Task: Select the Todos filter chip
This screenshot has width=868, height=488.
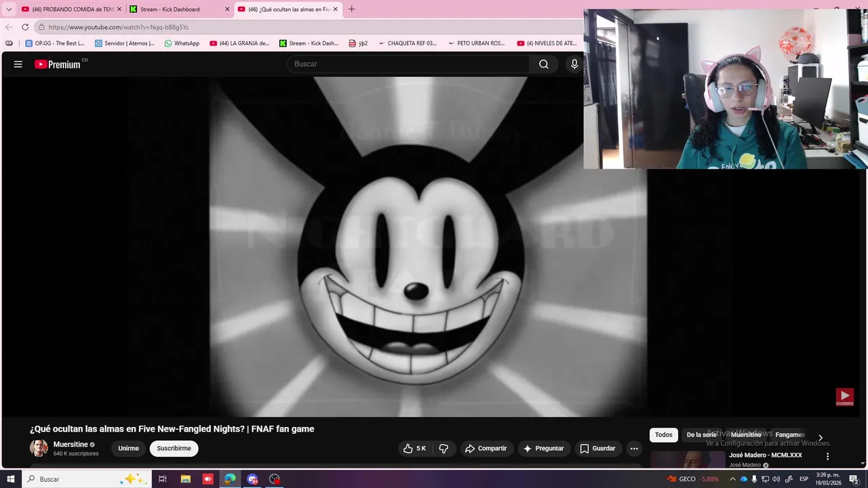Action: (x=664, y=435)
